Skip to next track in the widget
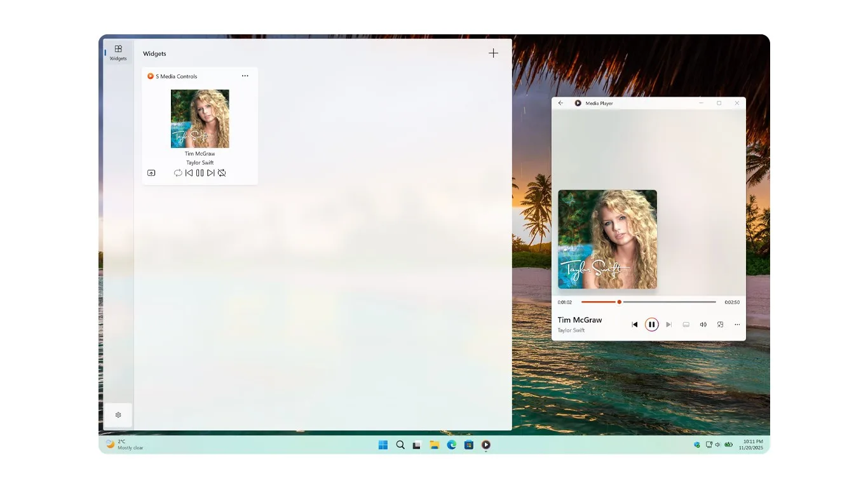The width and height of the screenshot is (868, 488). click(211, 173)
